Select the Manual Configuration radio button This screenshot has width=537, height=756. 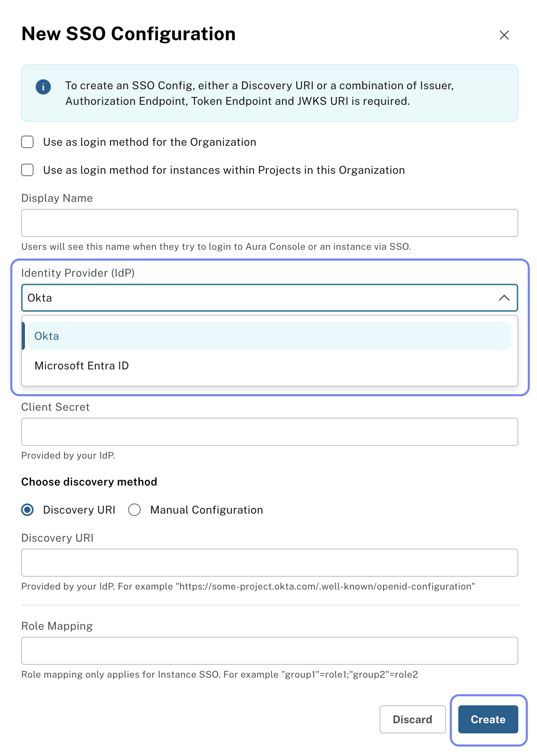134,509
